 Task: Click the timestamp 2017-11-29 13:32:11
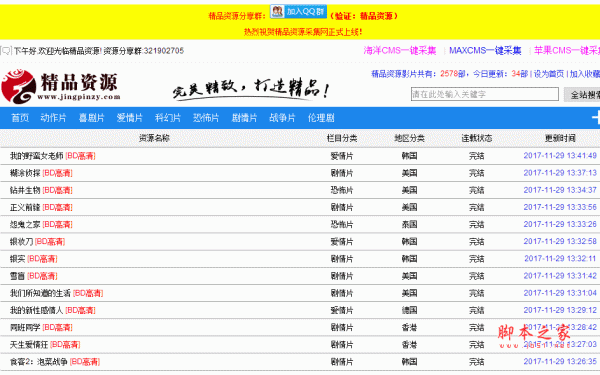[560, 259]
